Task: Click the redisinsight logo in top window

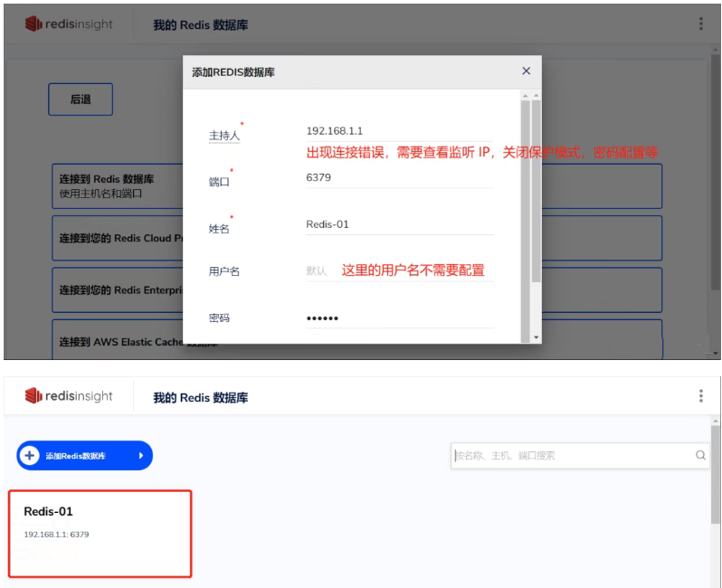Action: click(69, 24)
